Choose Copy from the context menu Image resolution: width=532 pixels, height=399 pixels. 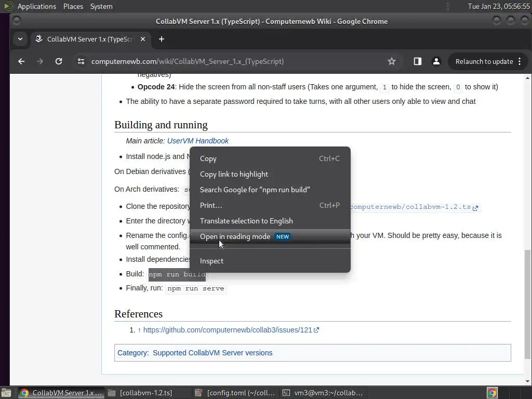(270, 158)
